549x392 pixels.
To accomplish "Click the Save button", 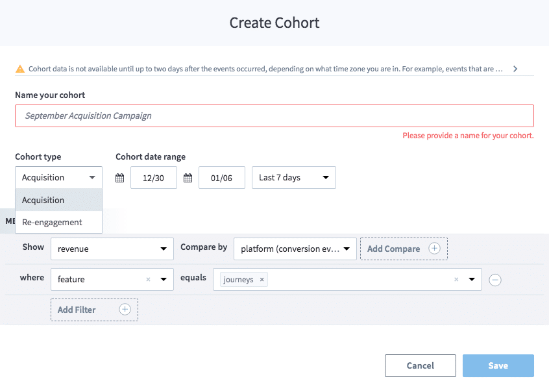I will 498,365.
